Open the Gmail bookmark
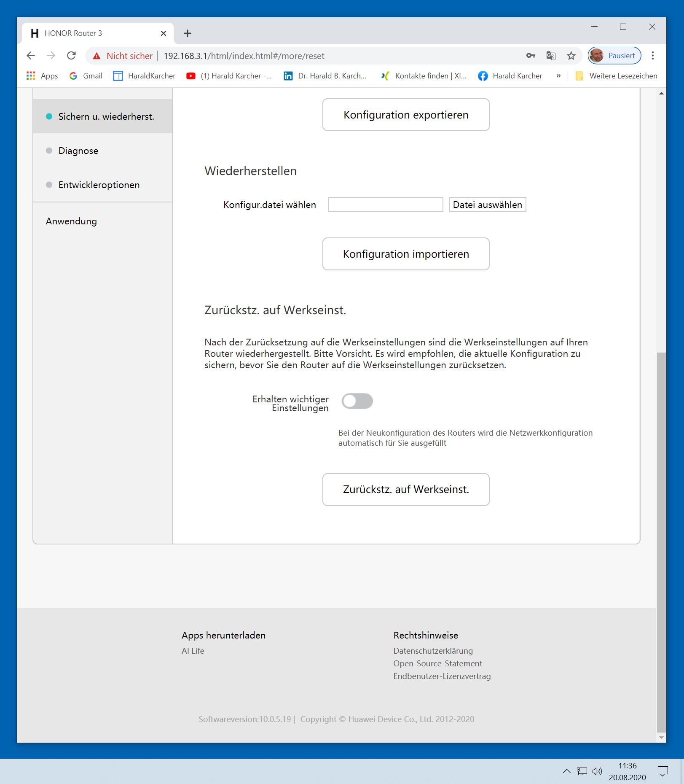 (x=86, y=76)
